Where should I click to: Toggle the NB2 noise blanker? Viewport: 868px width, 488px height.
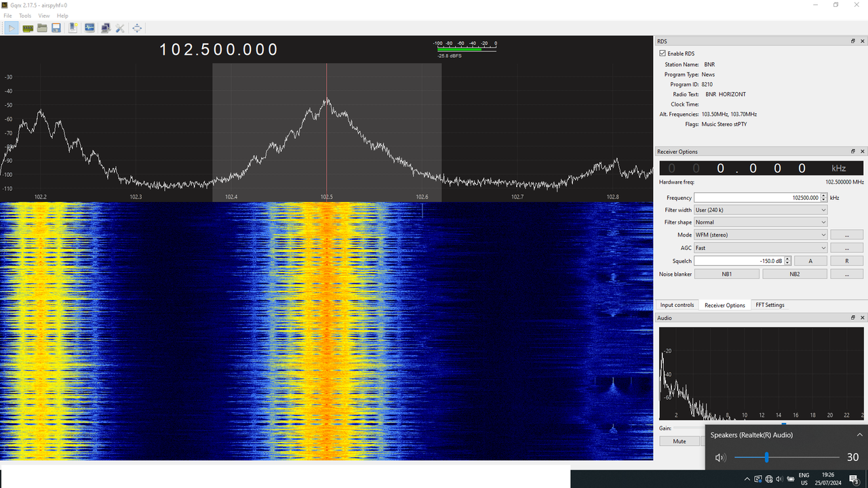pyautogui.click(x=795, y=274)
